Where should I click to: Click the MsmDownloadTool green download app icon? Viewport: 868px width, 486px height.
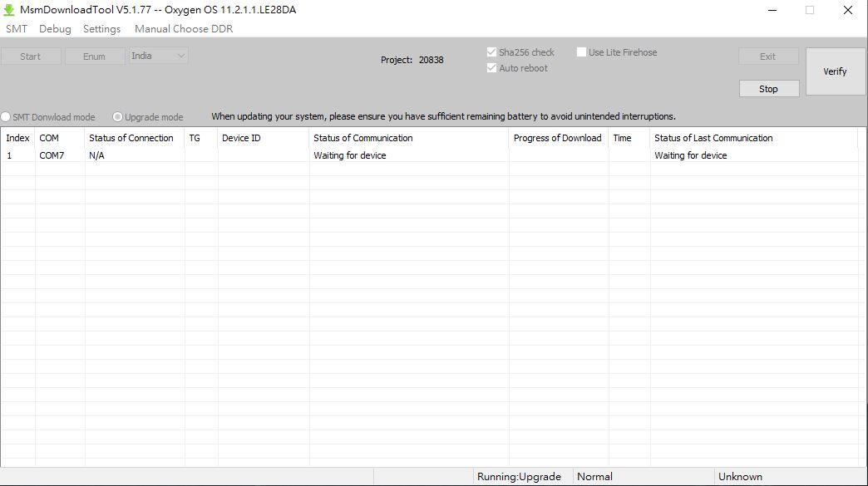tap(9, 10)
